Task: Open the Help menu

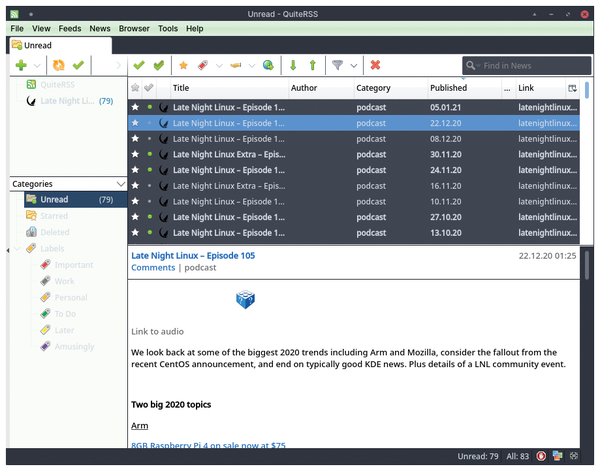Action: (195, 29)
